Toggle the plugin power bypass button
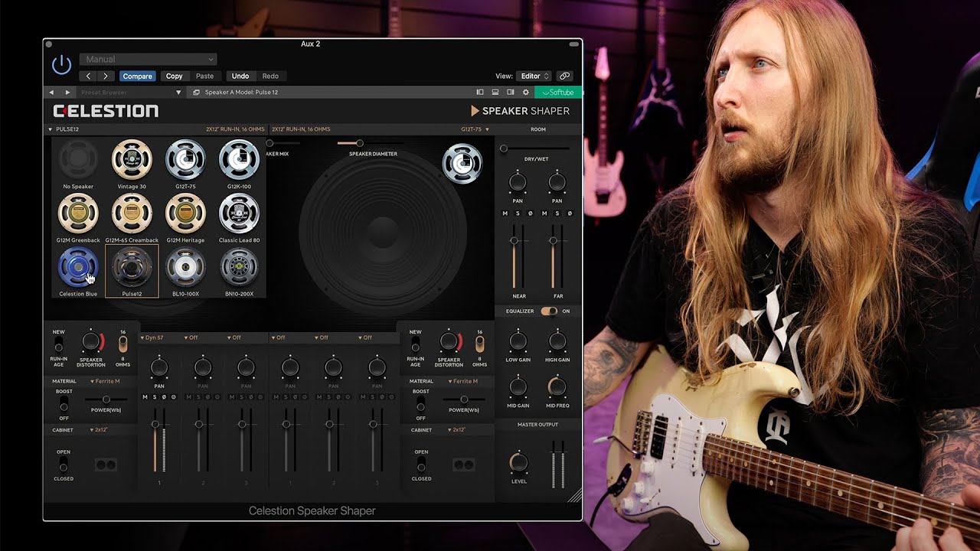The width and height of the screenshot is (980, 551). 61,65
